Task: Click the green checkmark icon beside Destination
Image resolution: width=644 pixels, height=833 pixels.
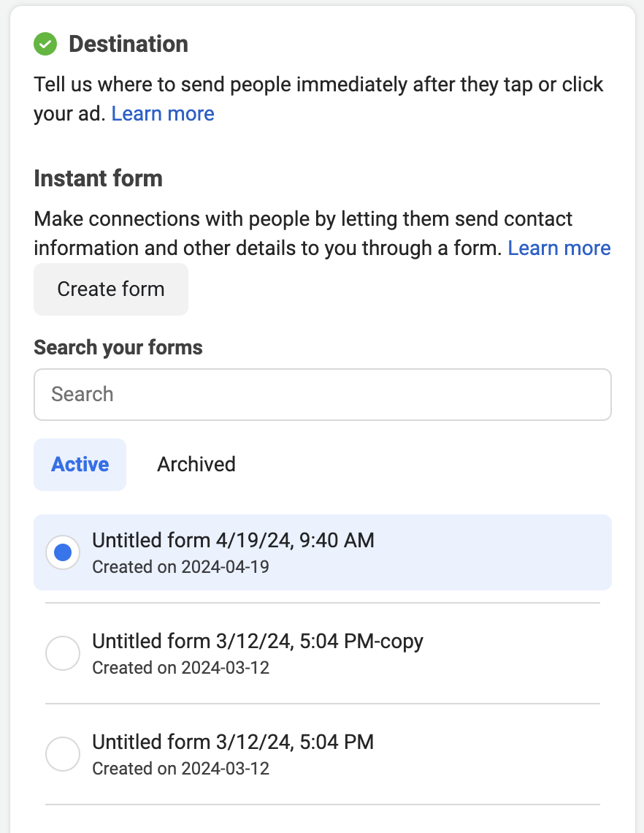Action: coord(45,44)
